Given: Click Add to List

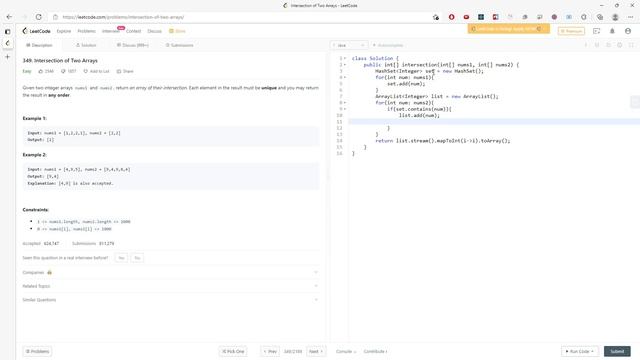Looking at the screenshot, I should point(96,71).
